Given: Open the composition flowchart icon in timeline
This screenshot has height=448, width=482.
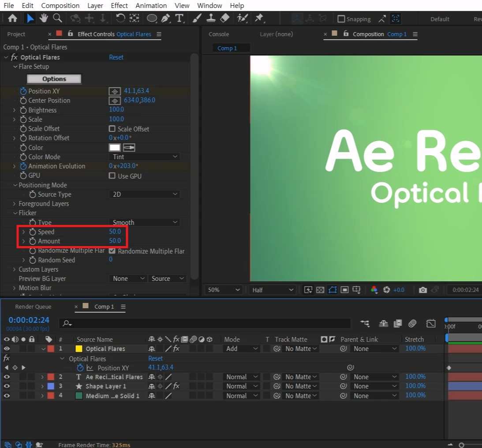Looking at the screenshot, I should [365, 323].
